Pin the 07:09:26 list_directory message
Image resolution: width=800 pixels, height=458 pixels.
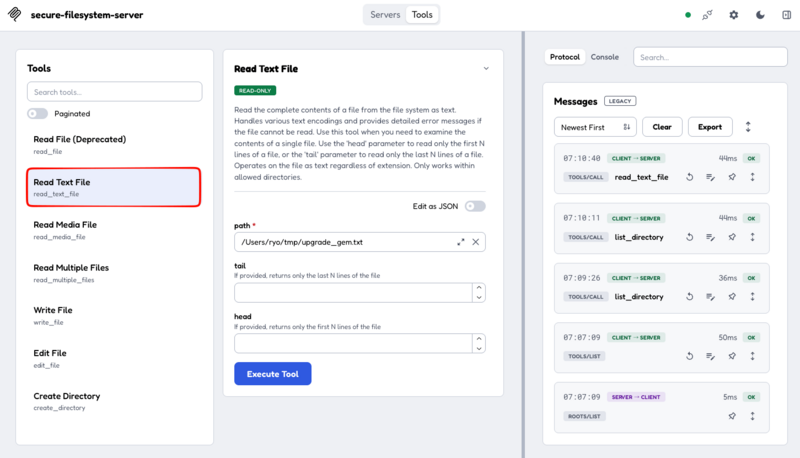[732, 296]
